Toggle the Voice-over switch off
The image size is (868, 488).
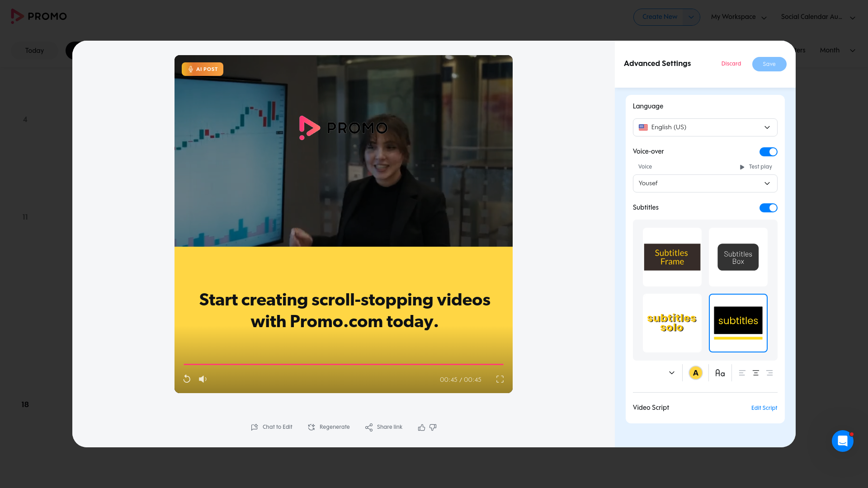tap(768, 152)
